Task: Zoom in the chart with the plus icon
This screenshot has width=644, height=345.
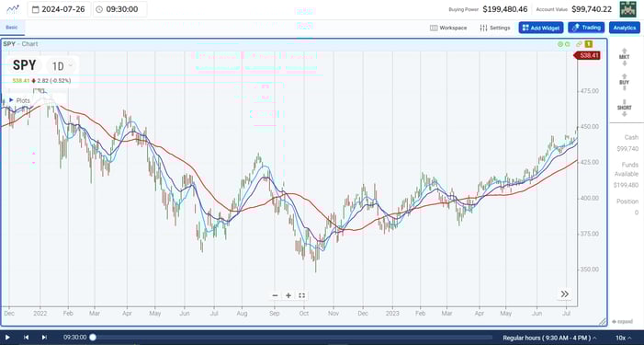Action: tap(288, 295)
